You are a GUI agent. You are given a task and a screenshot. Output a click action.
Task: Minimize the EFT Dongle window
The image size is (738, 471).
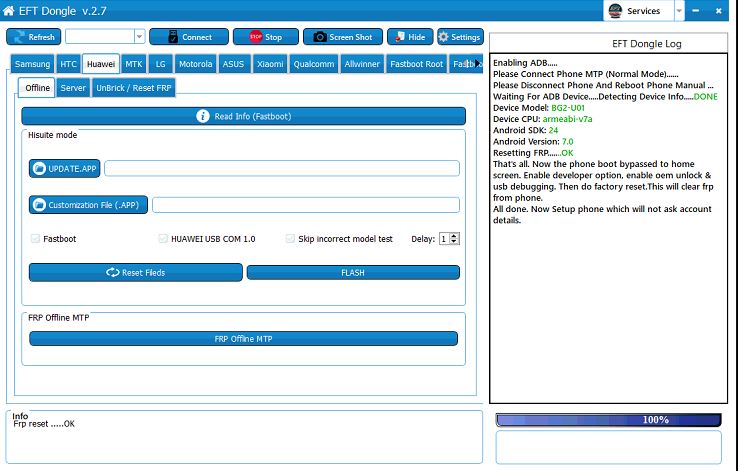click(x=696, y=11)
